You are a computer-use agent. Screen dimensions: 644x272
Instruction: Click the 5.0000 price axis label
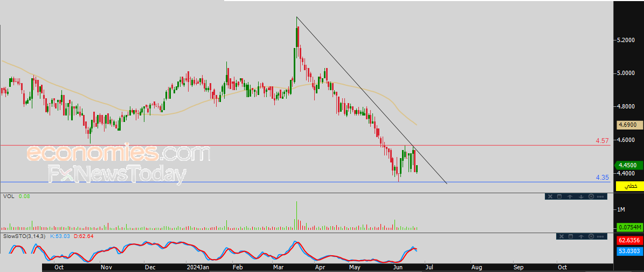pyautogui.click(x=626, y=73)
